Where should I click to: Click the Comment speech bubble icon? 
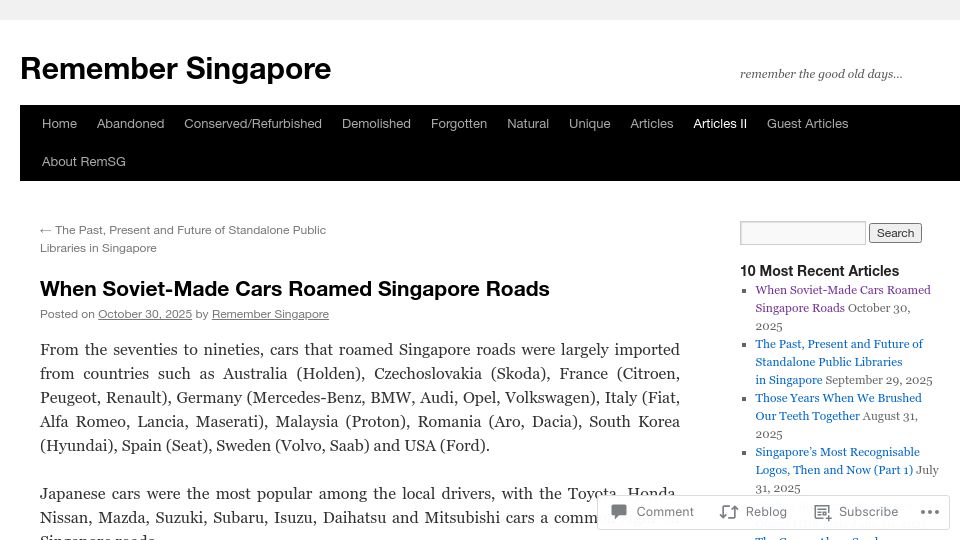click(619, 511)
